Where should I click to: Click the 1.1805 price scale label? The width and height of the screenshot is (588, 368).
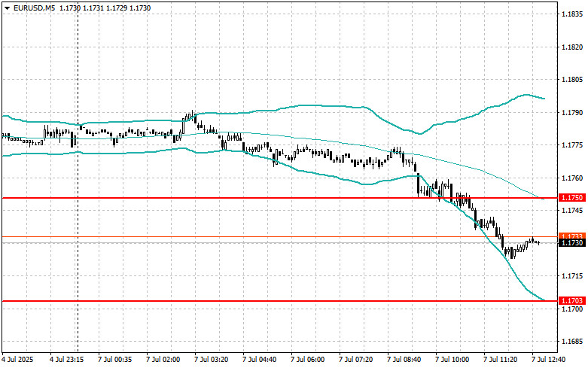[572, 80]
